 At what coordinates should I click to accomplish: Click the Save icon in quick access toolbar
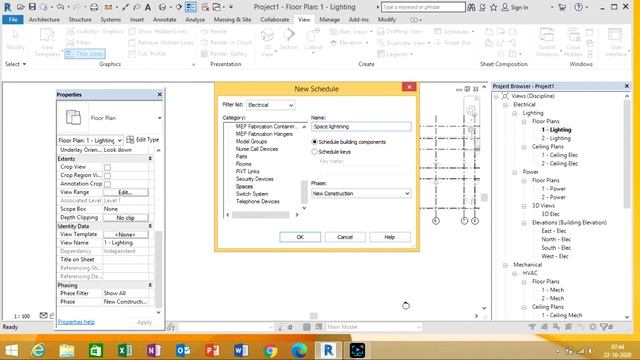32,7
